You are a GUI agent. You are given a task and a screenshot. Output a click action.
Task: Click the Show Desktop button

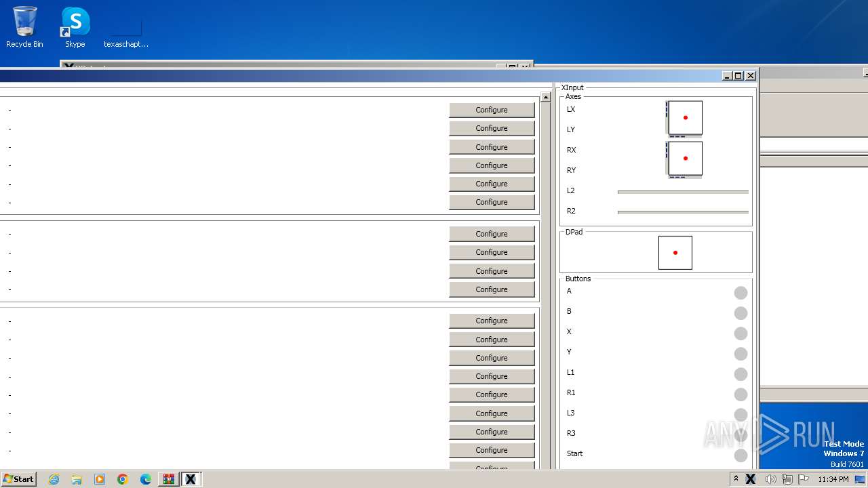click(861, 479)
